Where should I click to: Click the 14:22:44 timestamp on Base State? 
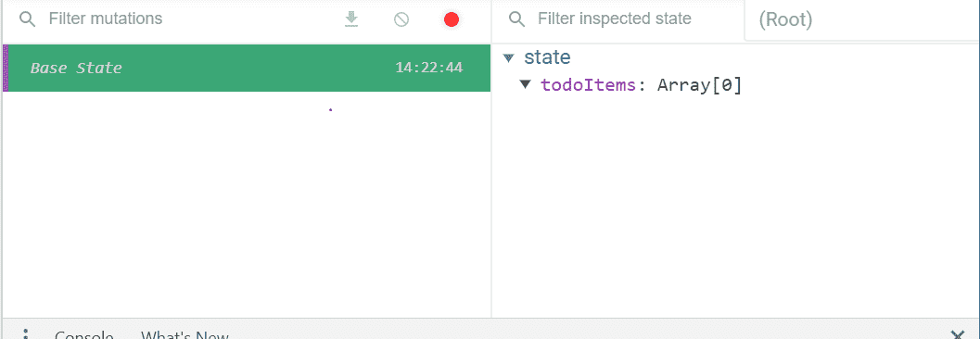pos(428,68)
